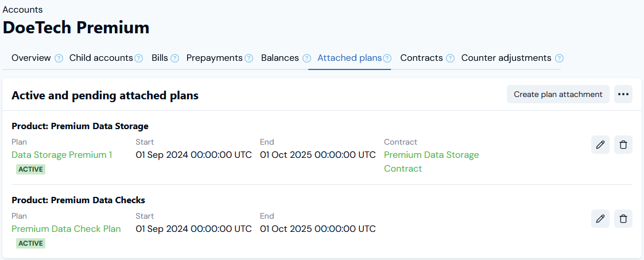Screen dimensions: 644x260
Task: Show help tooltip for Bills tab
Action: [x=174, y=59]
